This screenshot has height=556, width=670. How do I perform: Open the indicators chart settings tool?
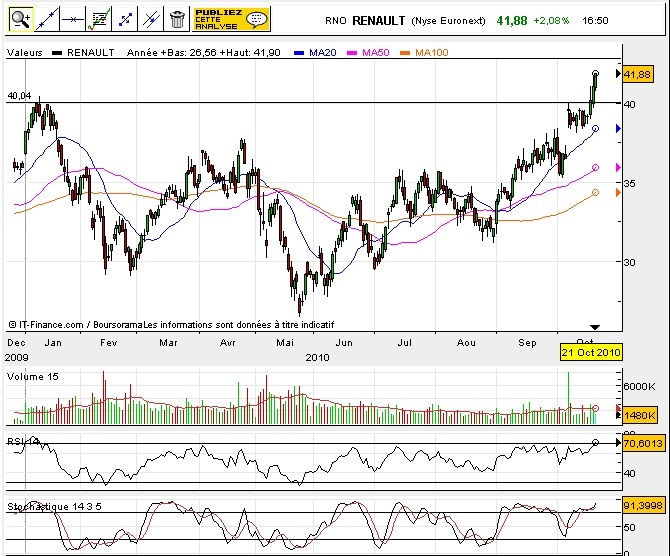(99, 19)
